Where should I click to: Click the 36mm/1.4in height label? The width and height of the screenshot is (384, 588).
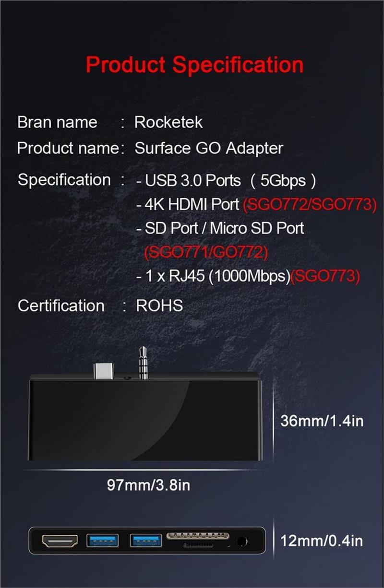[x=322, y=421]
